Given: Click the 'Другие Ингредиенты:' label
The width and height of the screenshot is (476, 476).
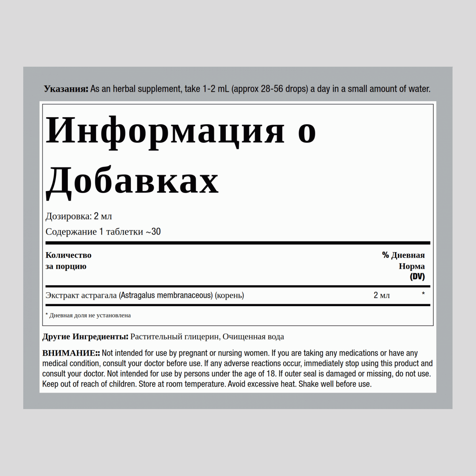Looking at the screenshot, I should 85,337.
